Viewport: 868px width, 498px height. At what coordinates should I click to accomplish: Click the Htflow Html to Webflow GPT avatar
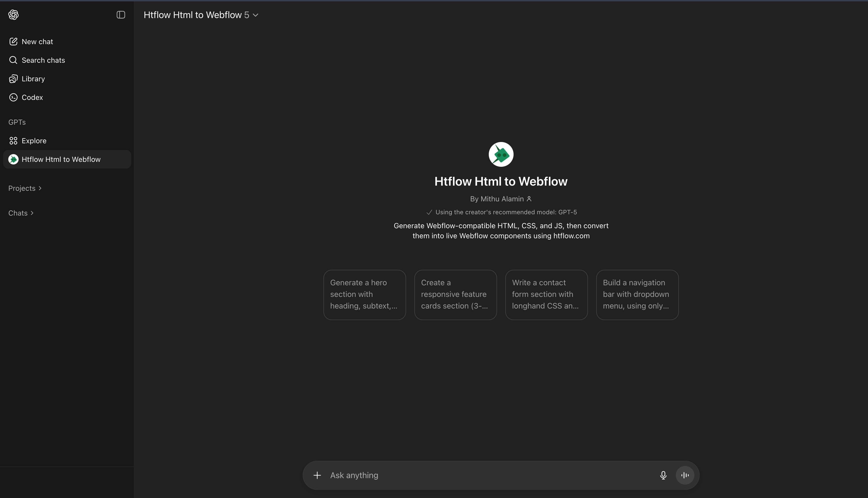[501, 154]
